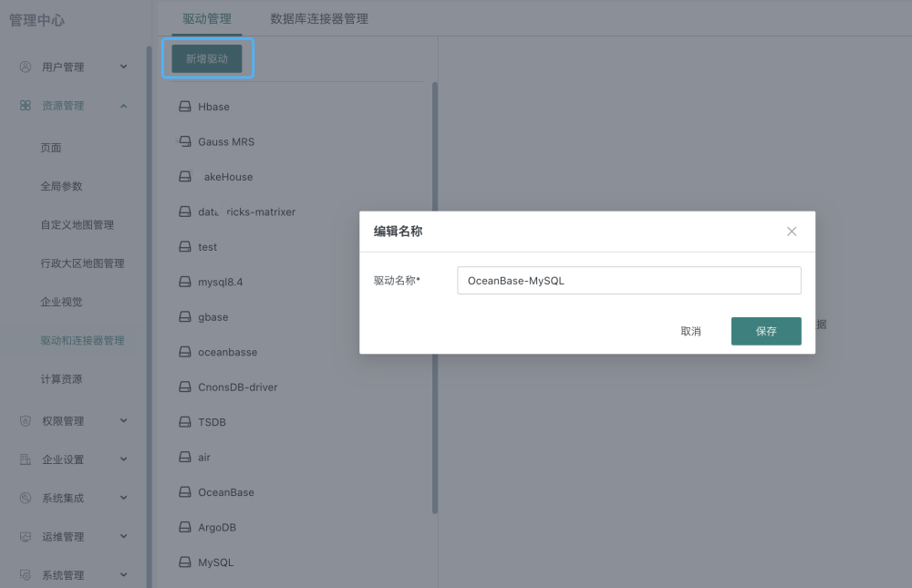Click the 企业设置 building icon
The width and height of the screenshot is (912, 588).
[25, 459]
